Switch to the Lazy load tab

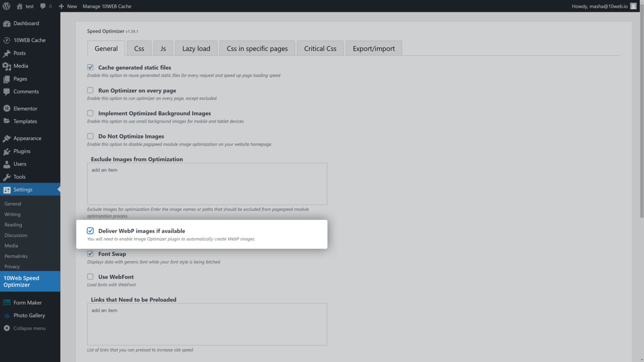(x=196, y=48)
